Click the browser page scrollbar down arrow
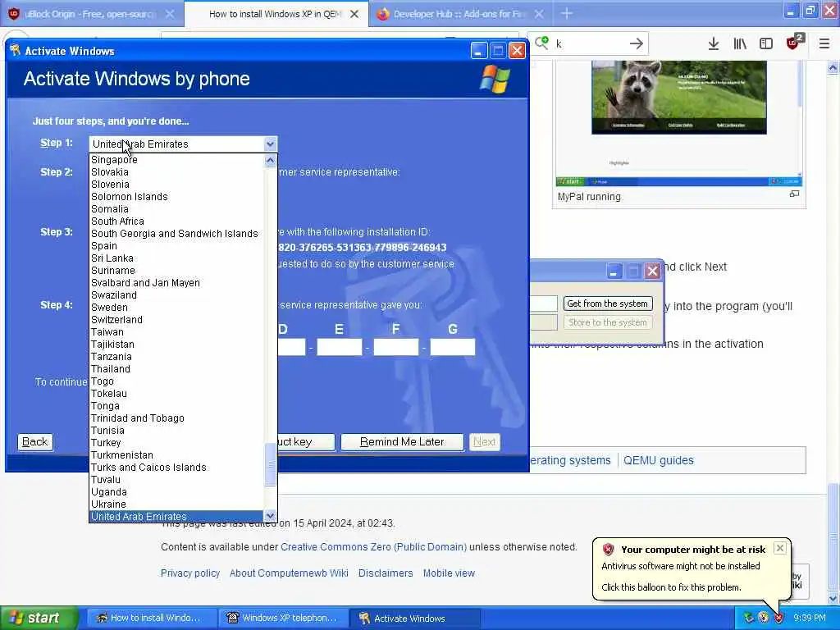The width and height of the screenshot is (840, 630). [x=833, y=598]
